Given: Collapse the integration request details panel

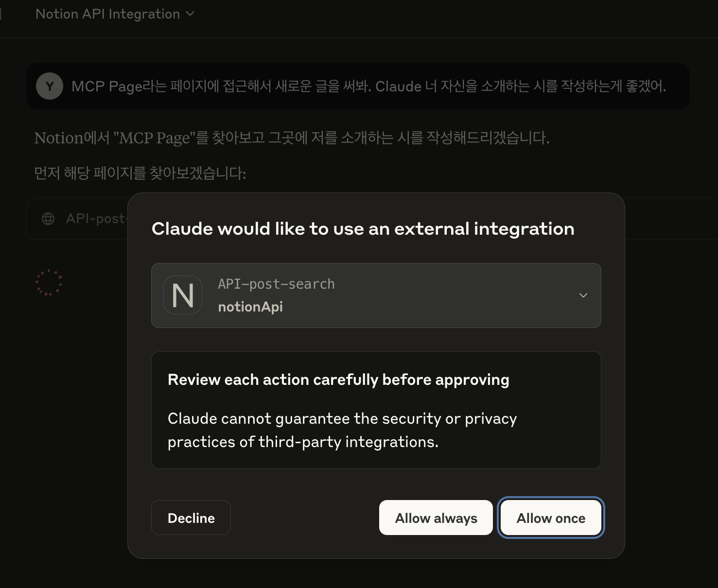Looking at the screenshot, I should 583,295.
